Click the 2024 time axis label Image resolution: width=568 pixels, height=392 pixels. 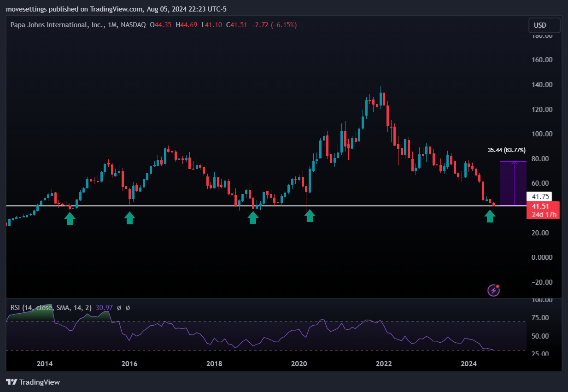point(469,364)
